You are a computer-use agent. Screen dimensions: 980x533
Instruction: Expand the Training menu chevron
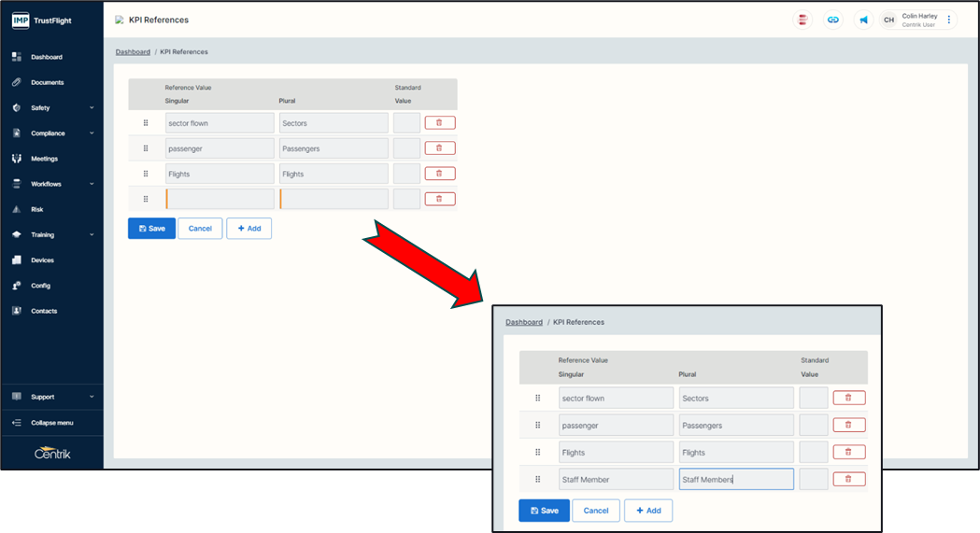[92, 234]
